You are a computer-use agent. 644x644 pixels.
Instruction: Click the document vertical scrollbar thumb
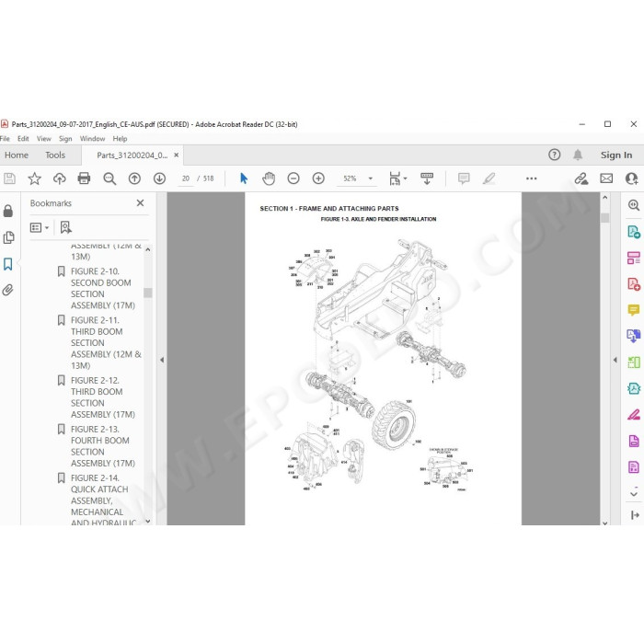604,218
